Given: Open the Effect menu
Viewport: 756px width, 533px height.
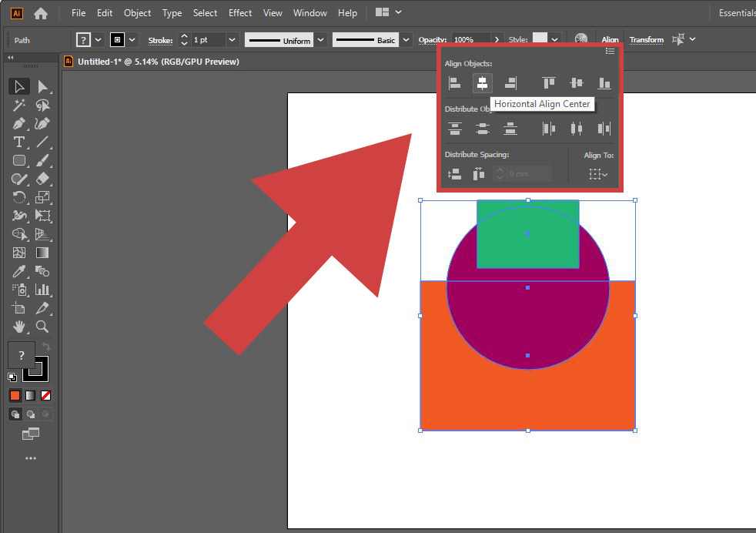Looking at the screenshot, I should pyautogui.click(x=240, y=13).
